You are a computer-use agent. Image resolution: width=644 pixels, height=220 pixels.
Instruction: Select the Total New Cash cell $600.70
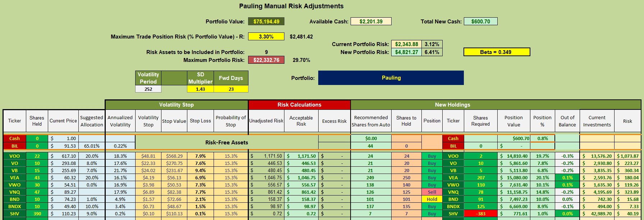[481, 22]
